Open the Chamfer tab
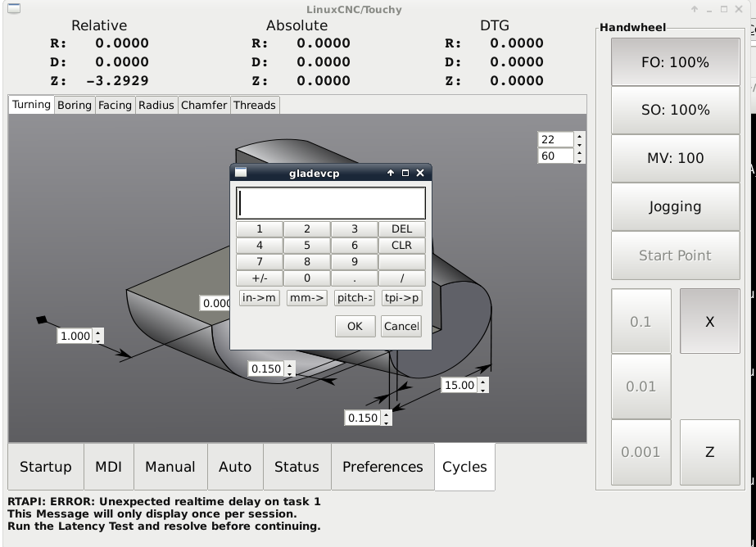Screen dimensions: 756x547 click(x=204, y=105)
